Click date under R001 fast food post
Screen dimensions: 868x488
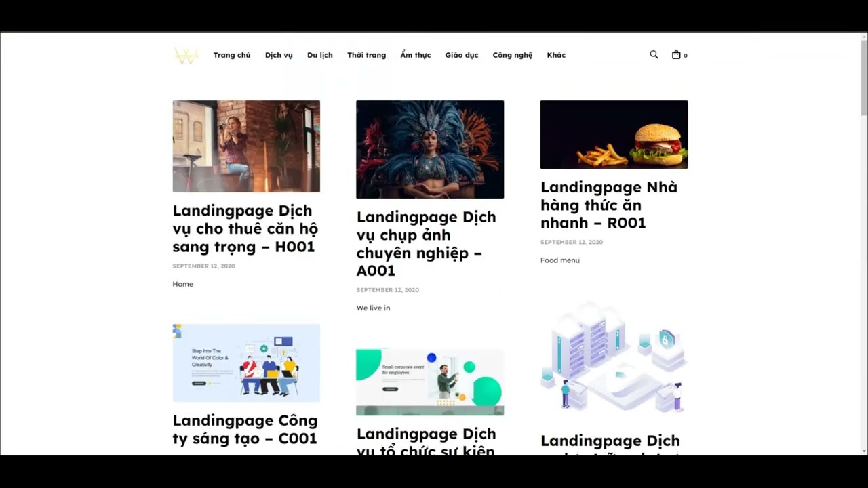[572, 242]
